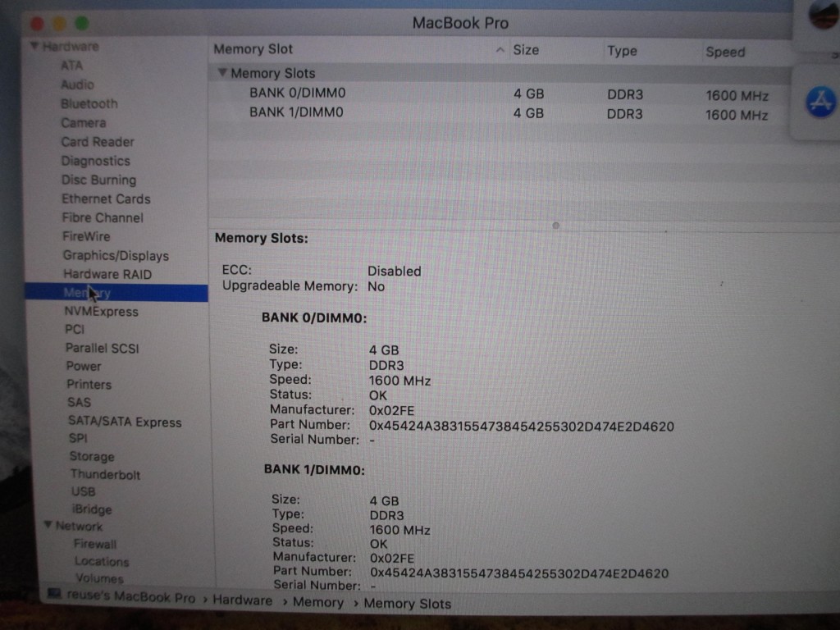Viewport: 840px width, 630px height.
Task: Sort by the Size column header
Action: (x=526, y=50)
